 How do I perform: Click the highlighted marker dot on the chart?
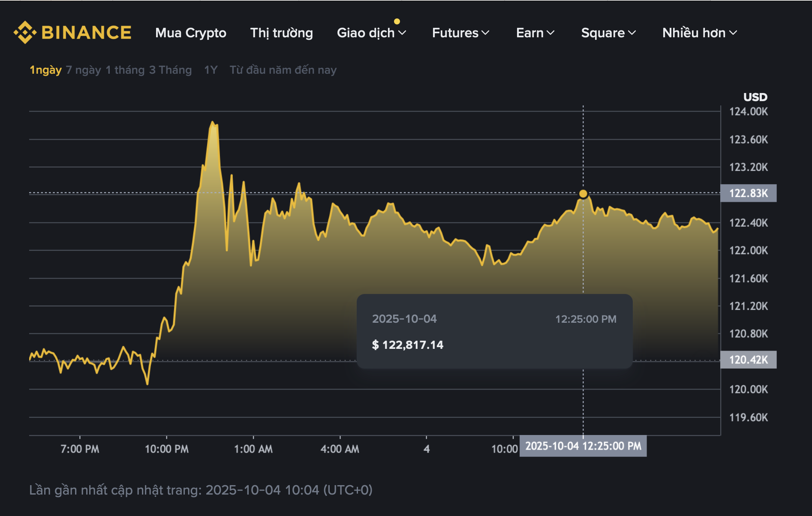point(583,194)
